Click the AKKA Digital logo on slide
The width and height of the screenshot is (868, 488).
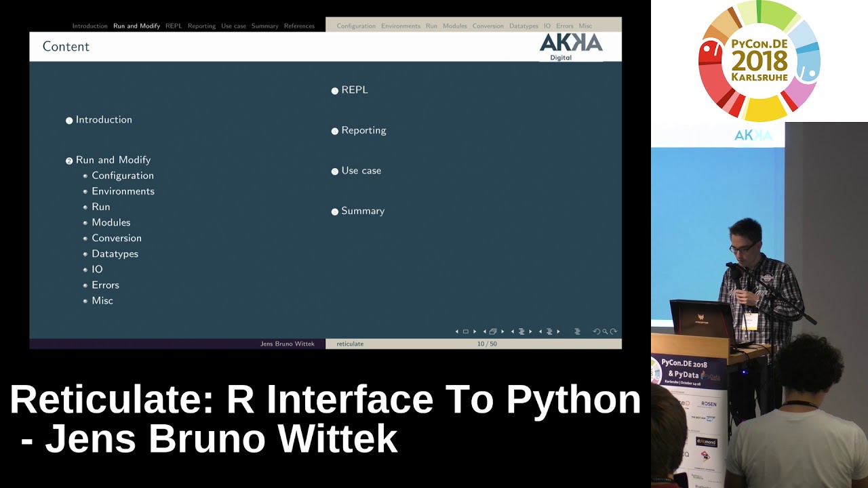570,47
